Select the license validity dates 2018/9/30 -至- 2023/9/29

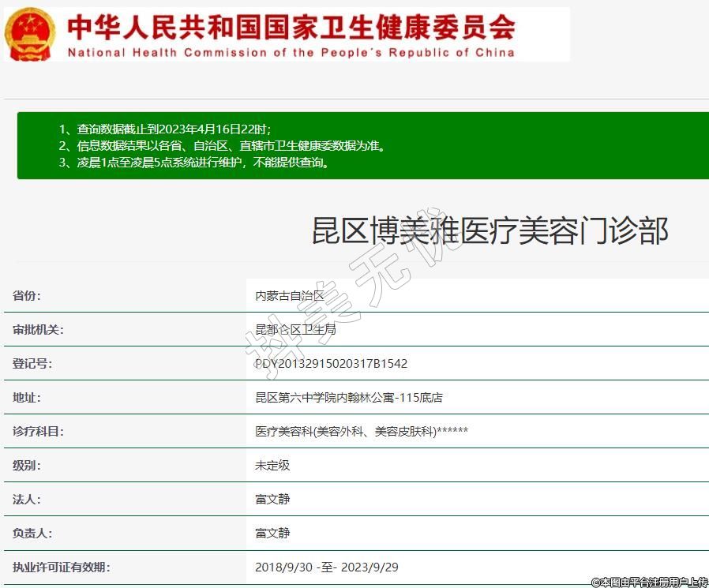point(327,567)
